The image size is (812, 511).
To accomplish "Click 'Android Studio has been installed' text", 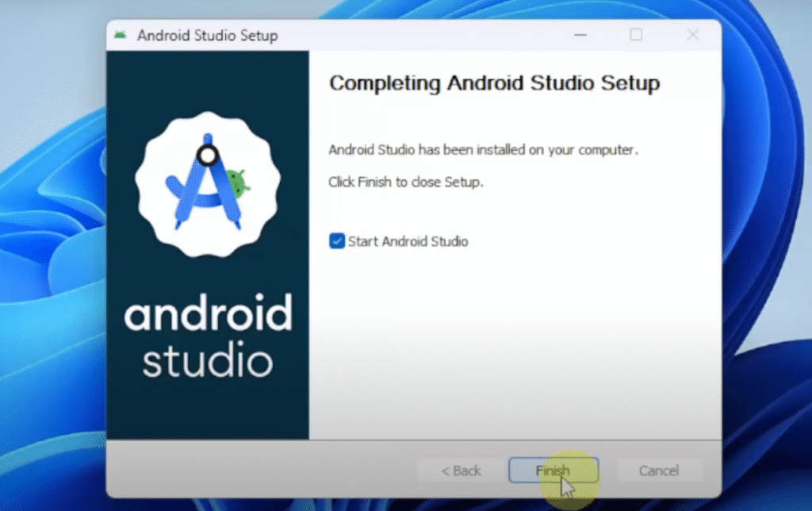I will tap(483, 150).
